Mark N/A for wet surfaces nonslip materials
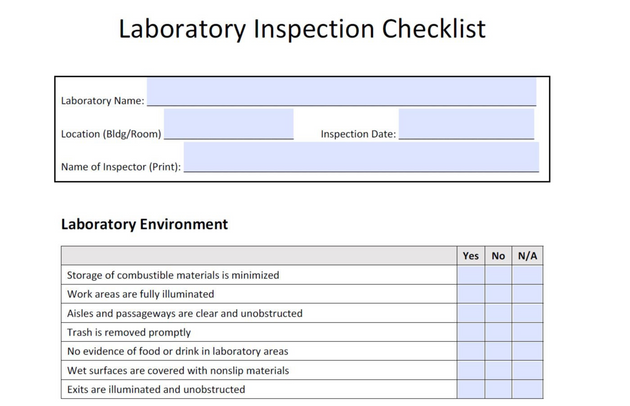This screenshot has height=406, width=630. tap(528, 370)
